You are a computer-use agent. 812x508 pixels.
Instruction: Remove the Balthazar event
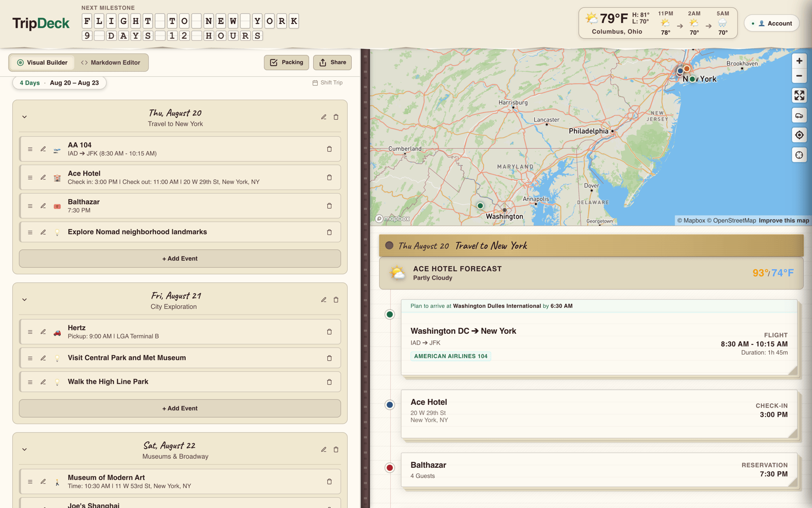tap(329, 206)
